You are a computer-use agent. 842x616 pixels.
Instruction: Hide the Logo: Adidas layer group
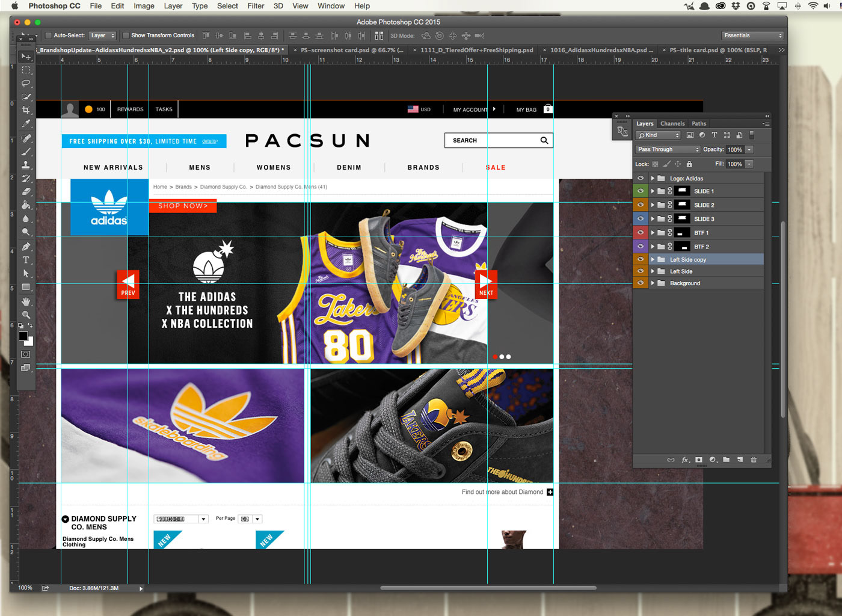[x=641, y=179]
